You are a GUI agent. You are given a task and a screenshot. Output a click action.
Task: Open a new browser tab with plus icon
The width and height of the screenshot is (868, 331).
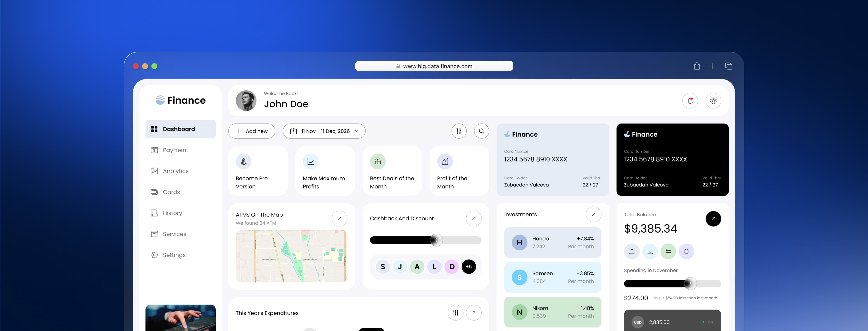coord(713,66)
